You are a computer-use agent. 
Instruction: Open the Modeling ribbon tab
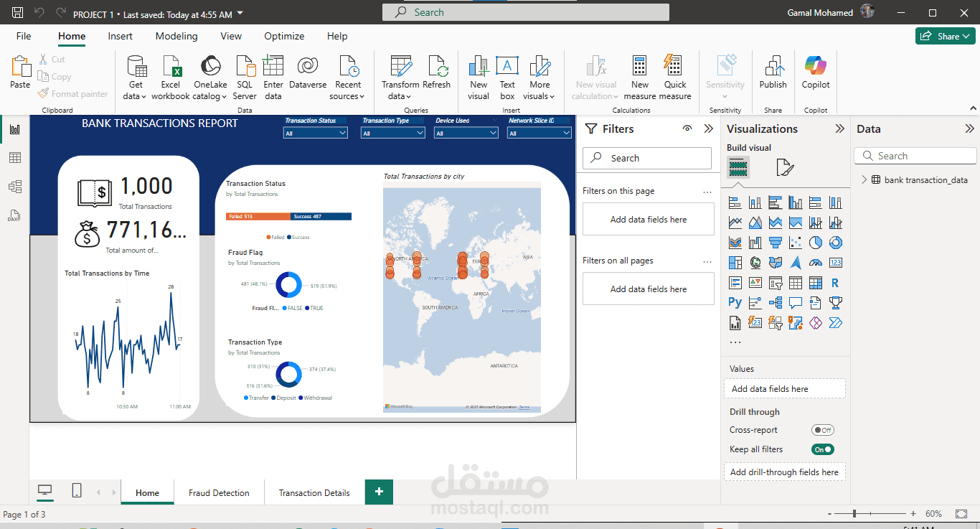point(176,36)
